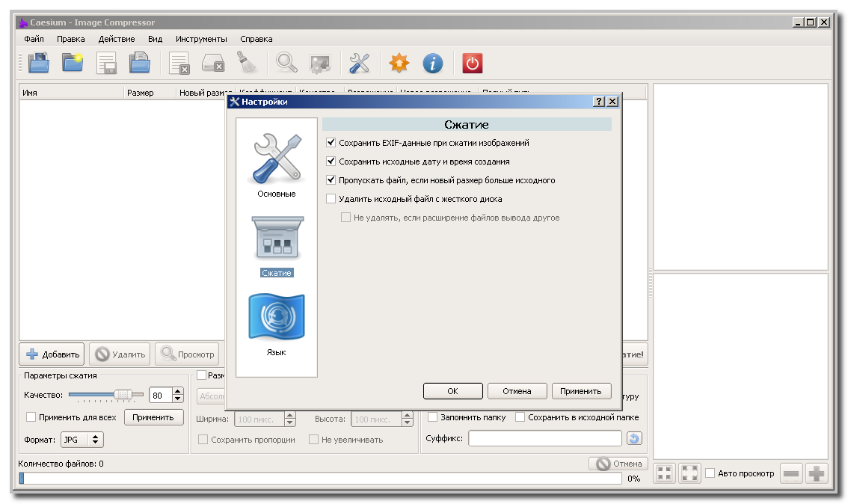Enable Применить для всех checkbox
Screen dimensions: 848x504
[x=31, y=417]
